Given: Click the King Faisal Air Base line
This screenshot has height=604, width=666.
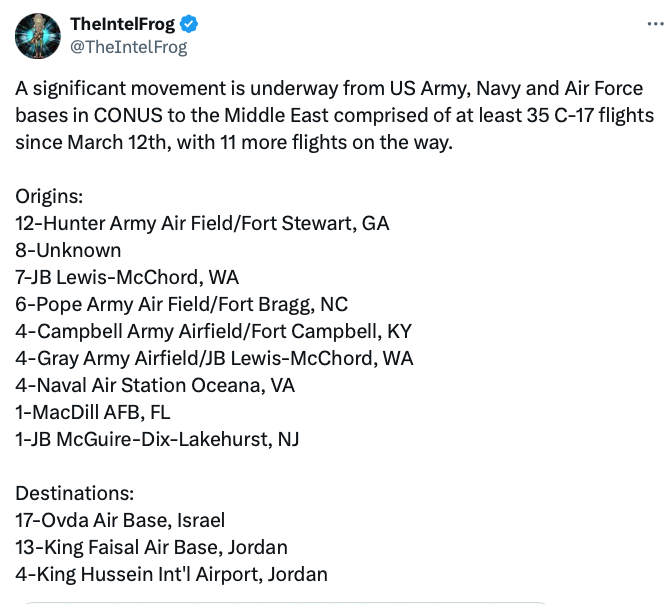Looking at the screenshot, I should [x=151, y=547].
